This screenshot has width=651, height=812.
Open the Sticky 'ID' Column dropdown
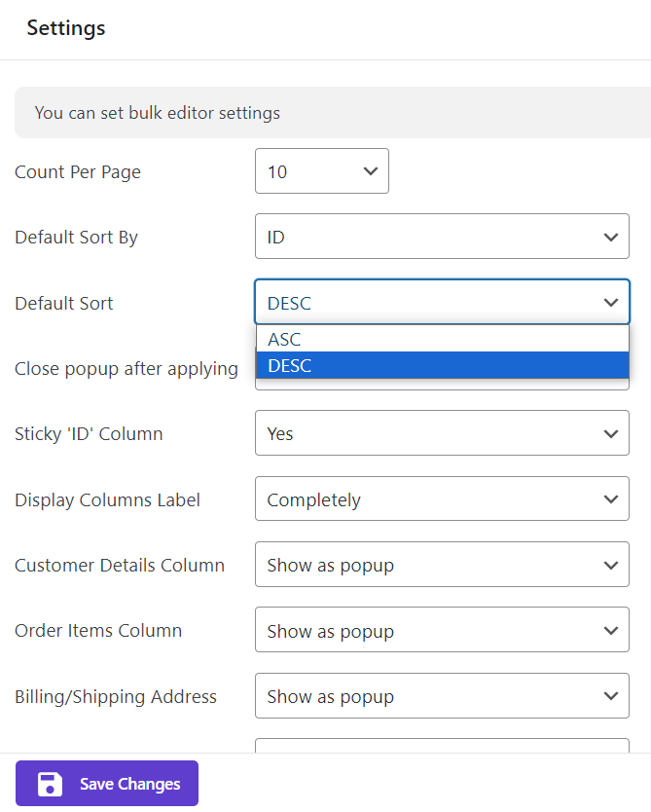442,433
